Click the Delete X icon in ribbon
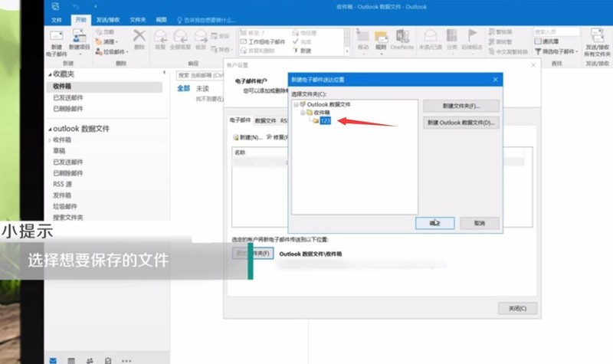613x364 pixels. (x=139, y=35)
